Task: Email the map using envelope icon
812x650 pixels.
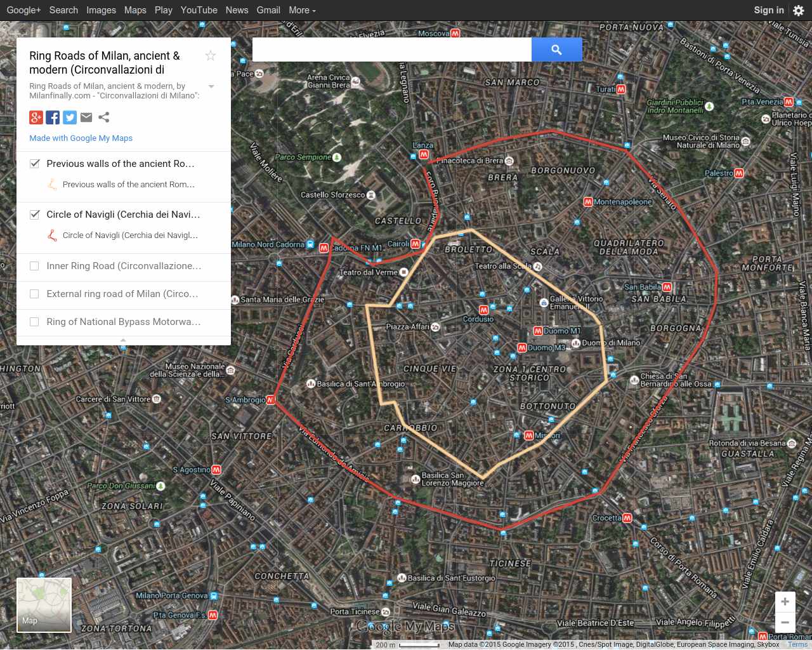Action: coord(86,117)
